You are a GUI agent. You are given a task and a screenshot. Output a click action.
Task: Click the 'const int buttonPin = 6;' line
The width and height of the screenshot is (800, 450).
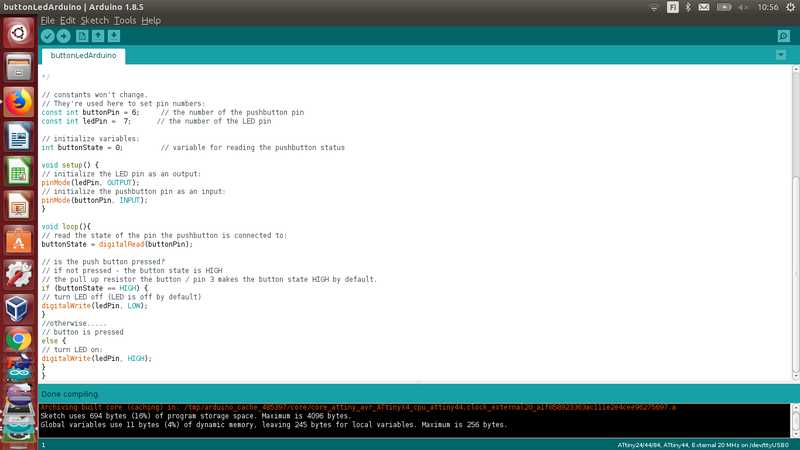pos(90,112)
